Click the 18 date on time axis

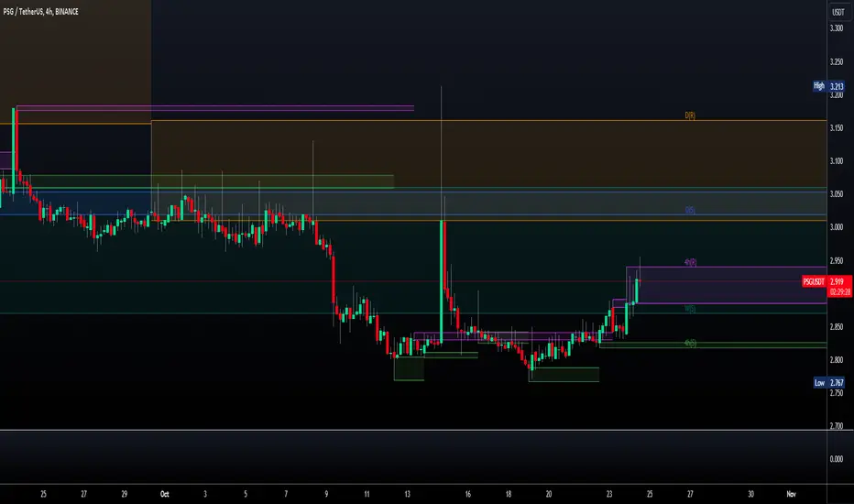point(509,494)
